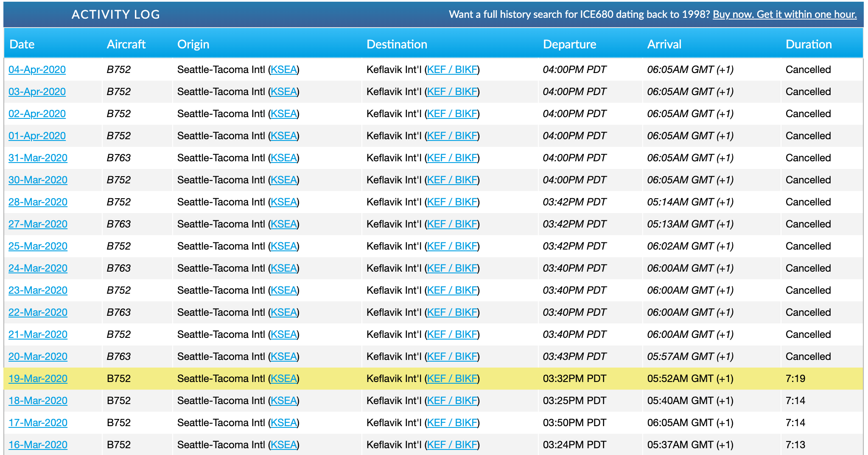Open the 18-Mar-2020 flight date link
The height and width of the screenshot is (455, 868).
38,401
